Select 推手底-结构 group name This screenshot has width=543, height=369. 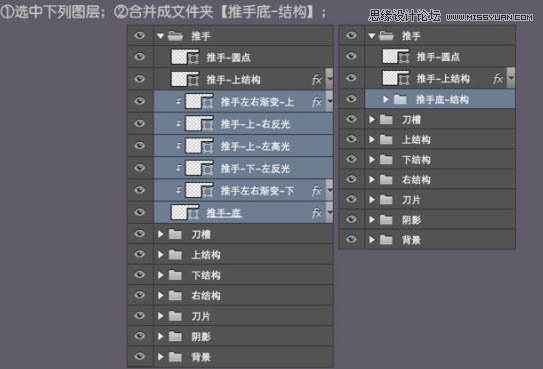pos(442,100)
